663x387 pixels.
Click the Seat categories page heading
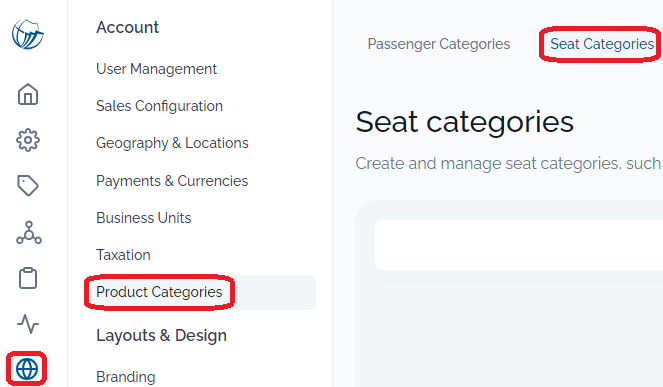[x=464, y=122]
